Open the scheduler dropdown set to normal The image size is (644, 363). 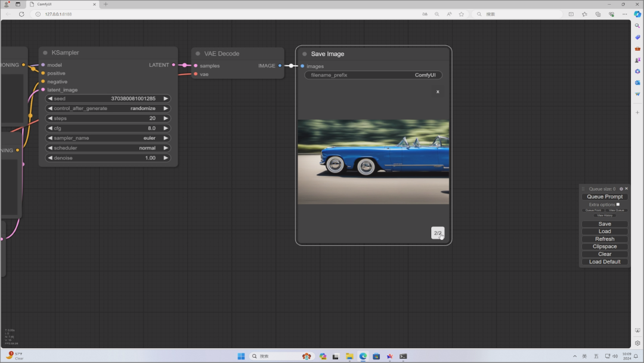click(108, 148)
